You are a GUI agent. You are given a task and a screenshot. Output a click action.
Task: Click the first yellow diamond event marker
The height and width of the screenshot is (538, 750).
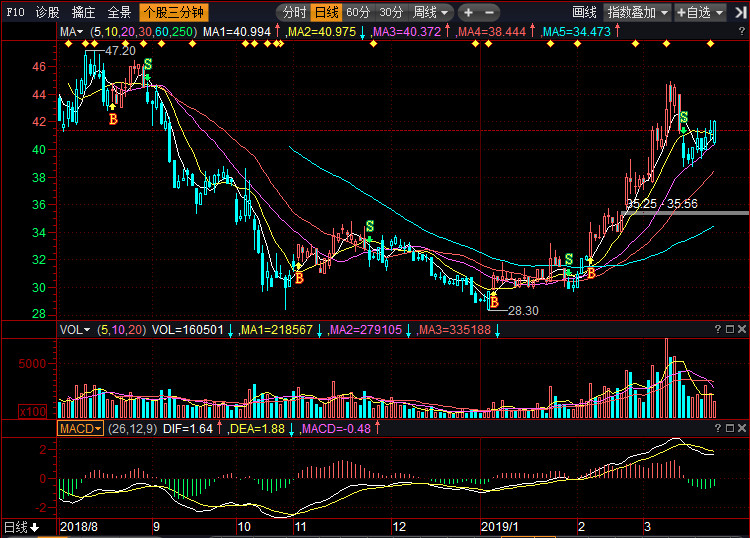[x=68, y=44]
